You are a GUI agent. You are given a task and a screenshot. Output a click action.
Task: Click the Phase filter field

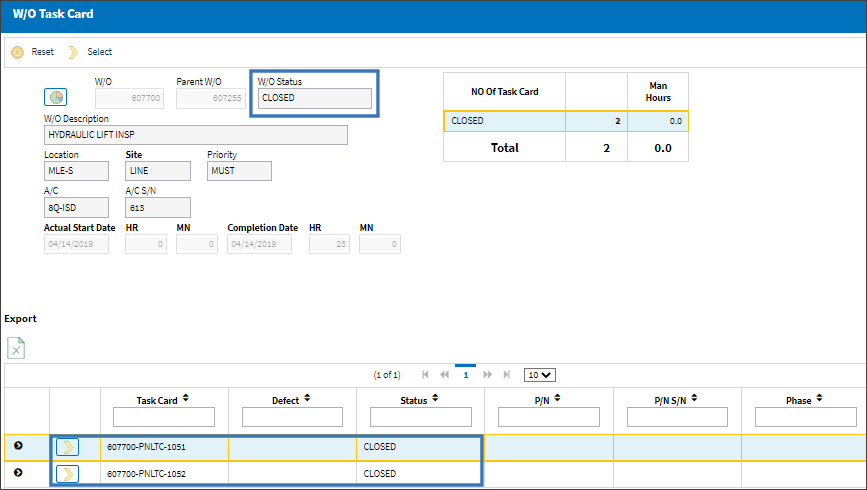pos(806,417)
